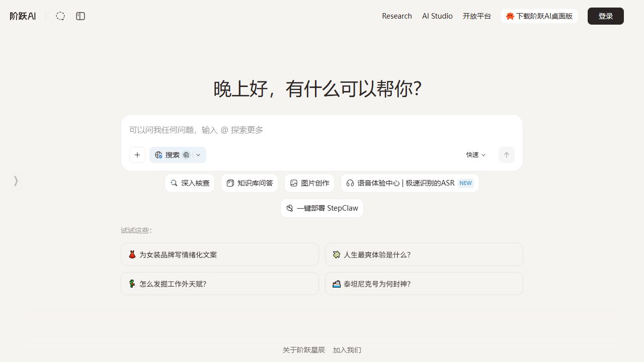Open the 快速 model speed dropdown
644x362 pixels.
click(x=476, y=155)
